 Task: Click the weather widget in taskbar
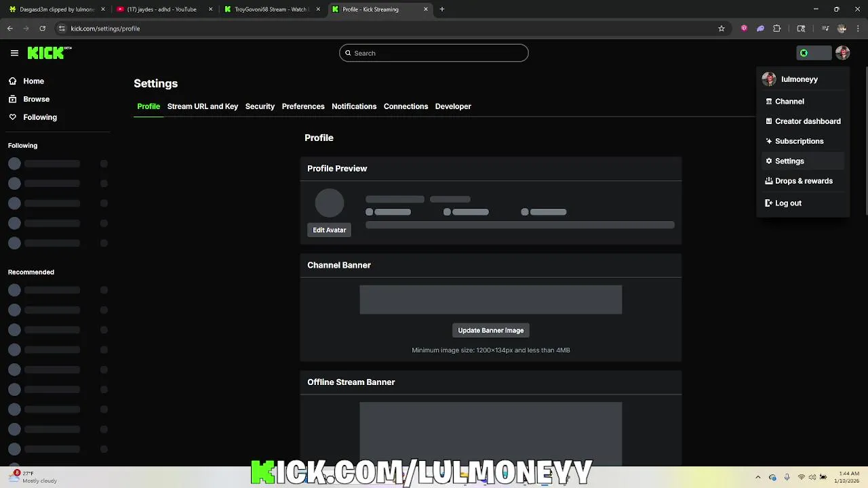coord(34,477)
